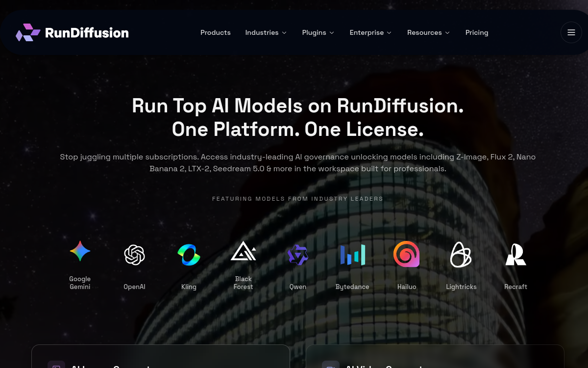Click the 'Hailuo' label text
The height and width of the screenshot is (368, 588).
tap(407, 287)
